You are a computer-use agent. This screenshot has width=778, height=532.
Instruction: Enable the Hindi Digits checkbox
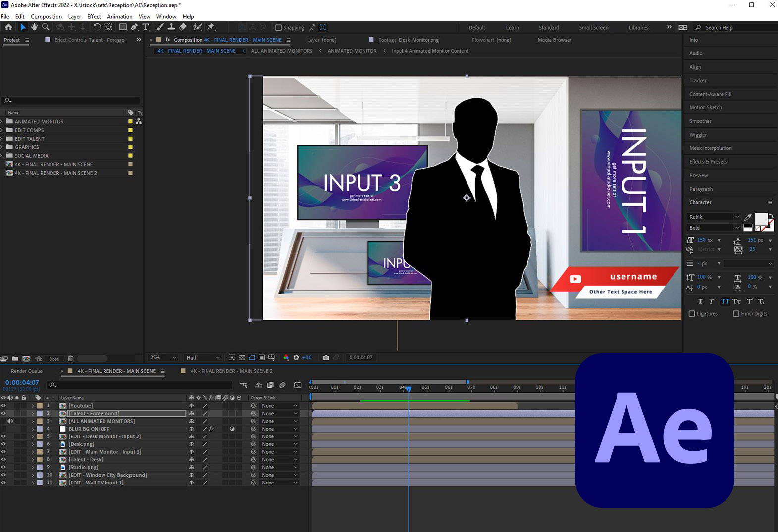click(736, 314)
